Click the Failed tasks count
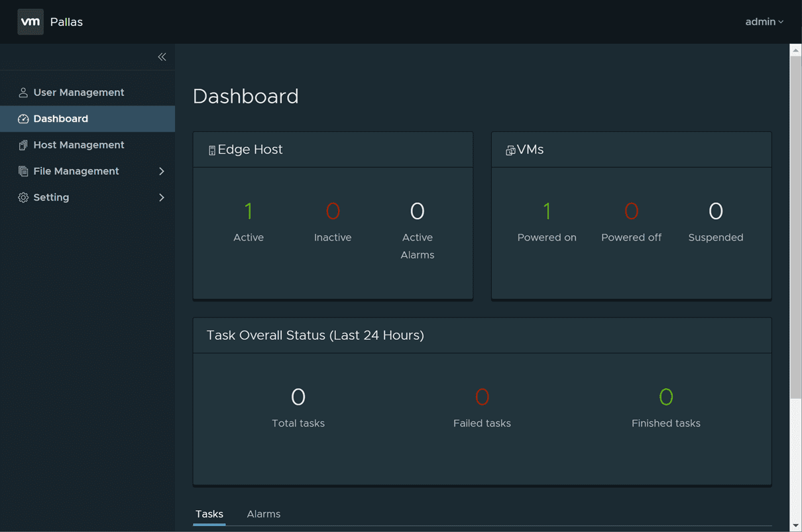This screenshot has height=532, width=802. 482,397
